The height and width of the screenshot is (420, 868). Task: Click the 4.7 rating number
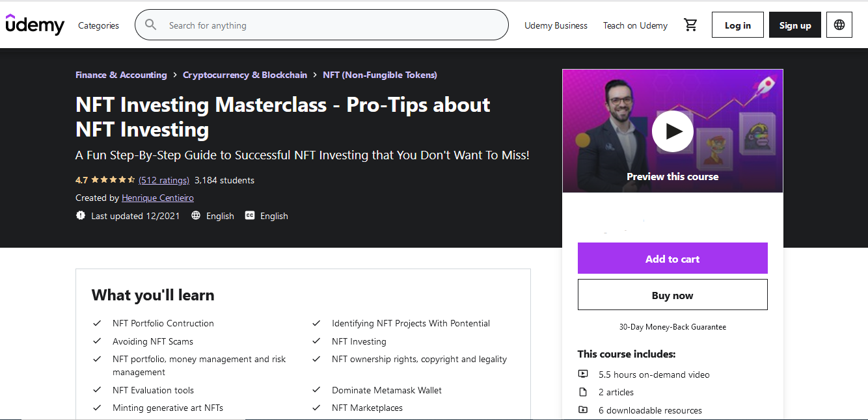[x=81, y=180]
